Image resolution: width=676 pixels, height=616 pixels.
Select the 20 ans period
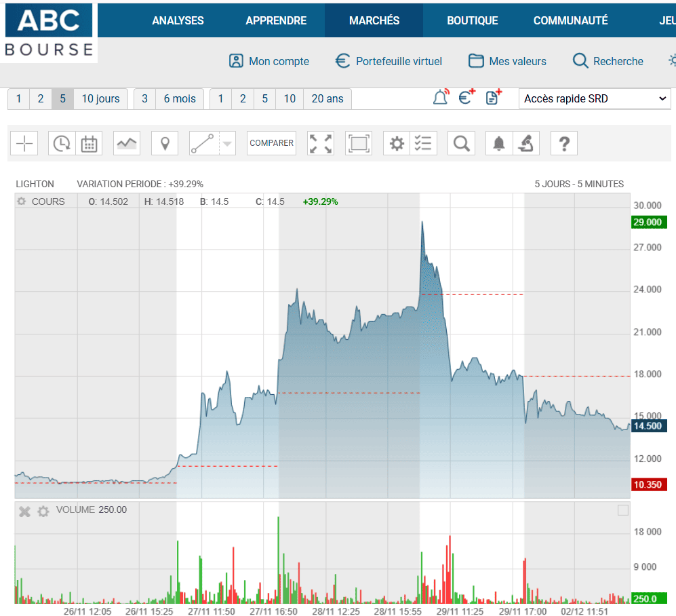[x=327, y=99]
